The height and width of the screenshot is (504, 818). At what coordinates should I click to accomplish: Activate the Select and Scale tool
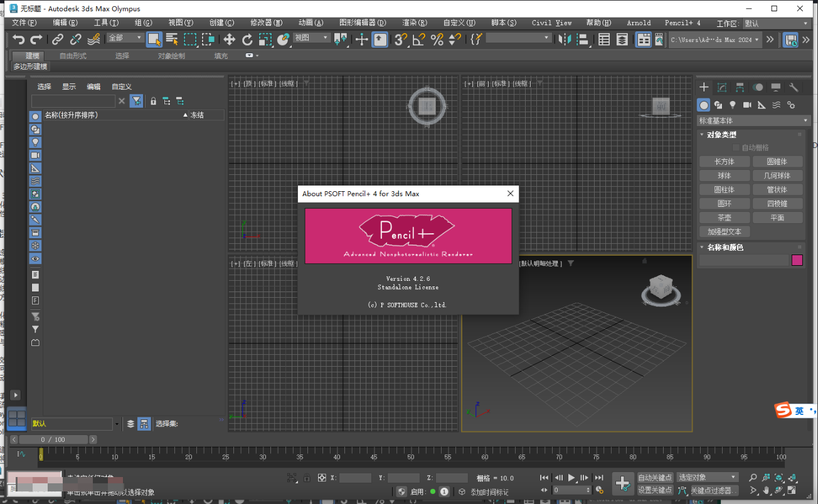tap(265, 39)
